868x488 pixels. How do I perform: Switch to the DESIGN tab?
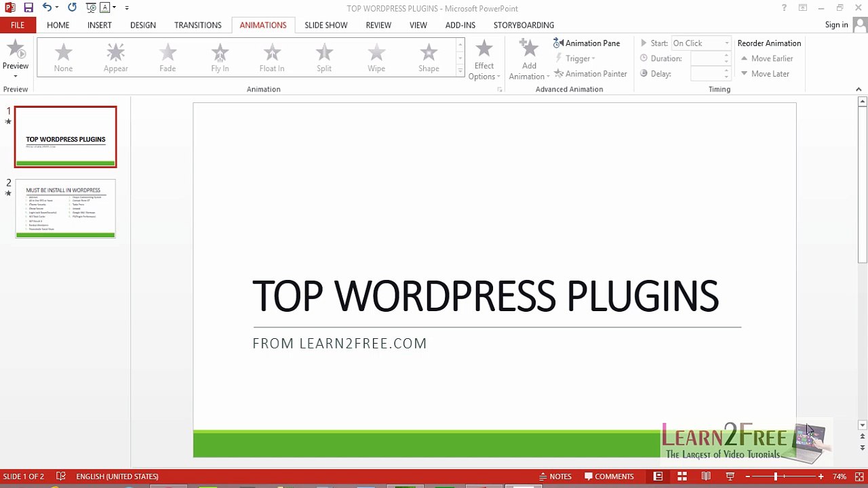click(x=143, y=25)
